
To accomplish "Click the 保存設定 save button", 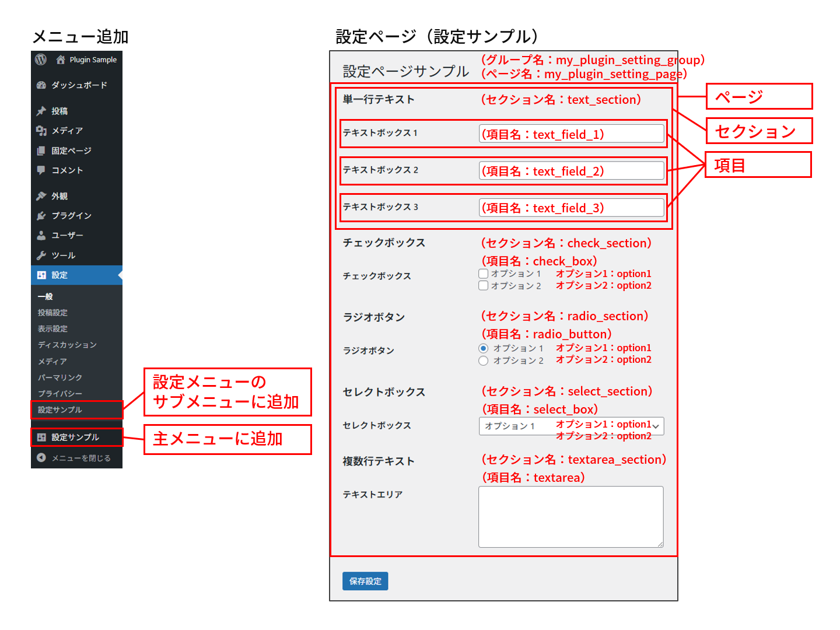I will click(x=365, y=581).
